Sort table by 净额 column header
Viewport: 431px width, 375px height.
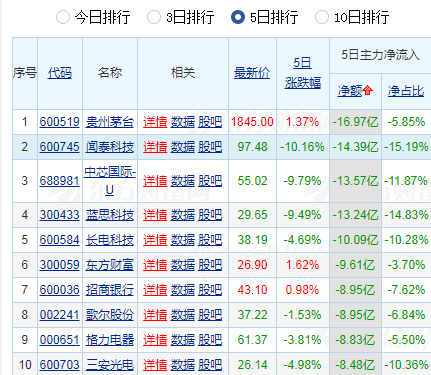tap(350, 91)
